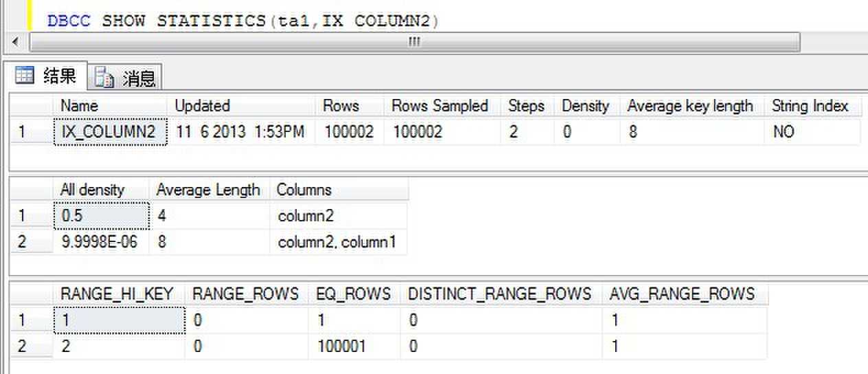
Task: Click the horizontal scrollbar left arrow
Action: coord(15,43)
